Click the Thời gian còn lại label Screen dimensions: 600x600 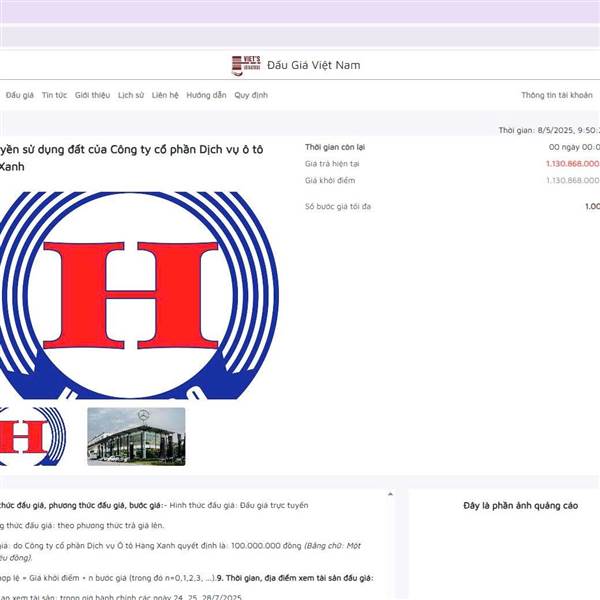335,147
